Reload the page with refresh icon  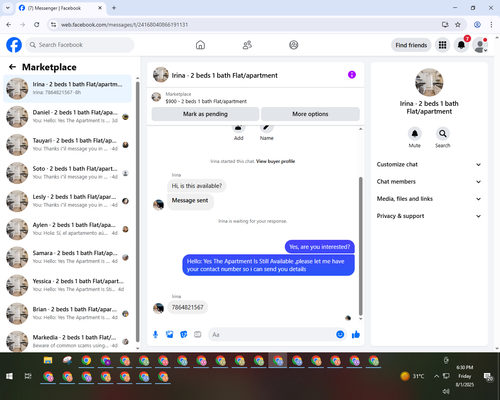37,24
